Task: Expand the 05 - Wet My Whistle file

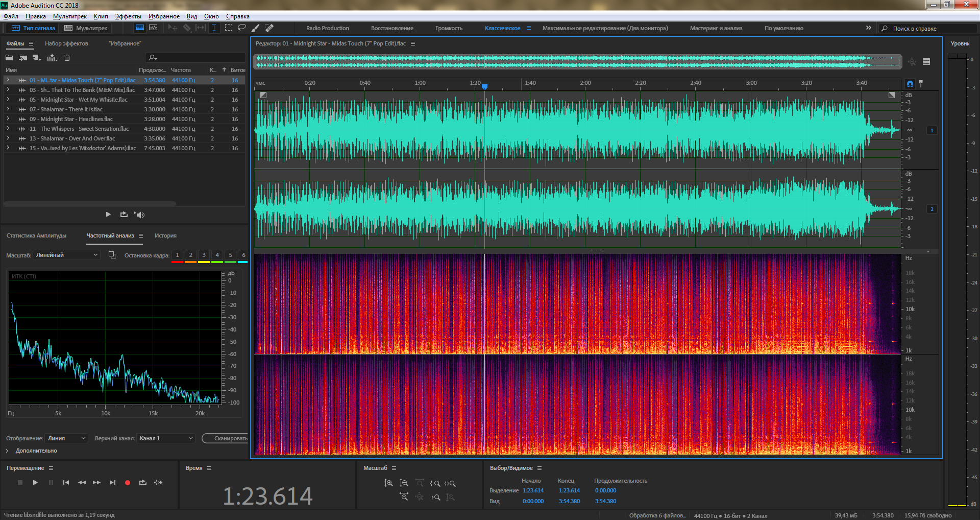Action: pos(8,100)
